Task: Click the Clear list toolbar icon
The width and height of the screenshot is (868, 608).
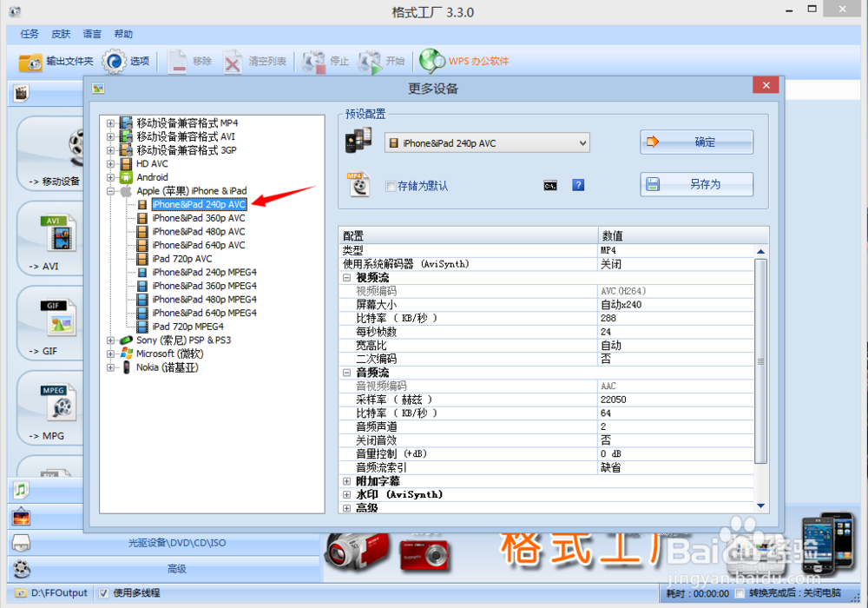Action: [233, 62]
